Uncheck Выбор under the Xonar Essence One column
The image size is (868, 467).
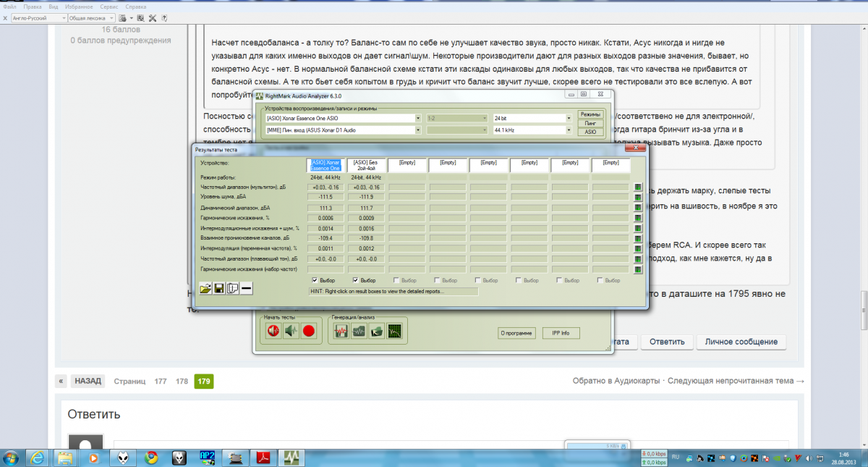click(x=314, y=280)
